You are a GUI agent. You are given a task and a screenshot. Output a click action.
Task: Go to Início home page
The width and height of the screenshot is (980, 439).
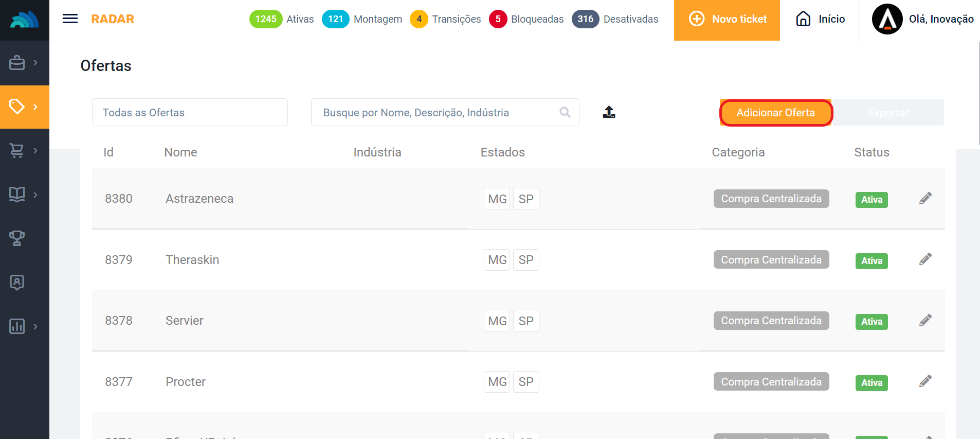pyautogui.click(x=820, y=20)
